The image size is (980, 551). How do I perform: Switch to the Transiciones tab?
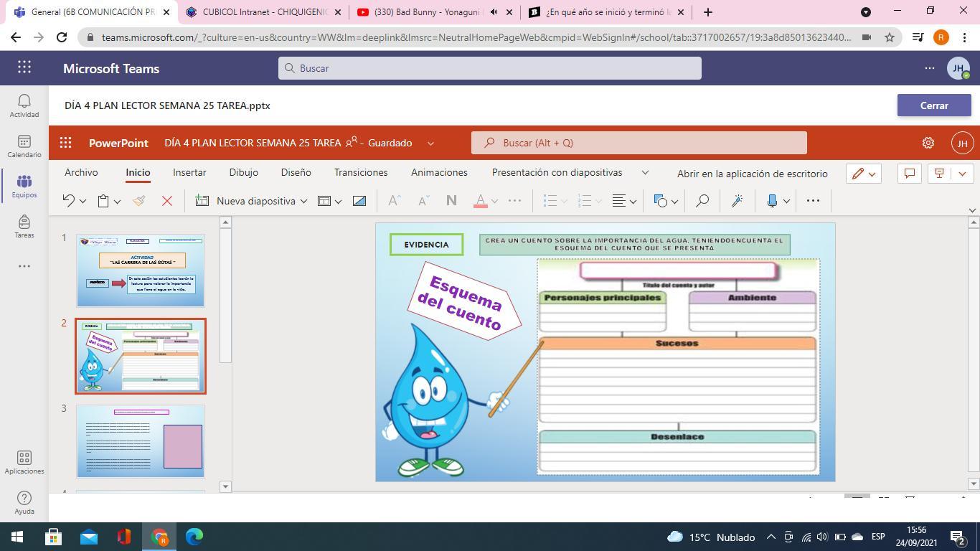tap(361, 173)
